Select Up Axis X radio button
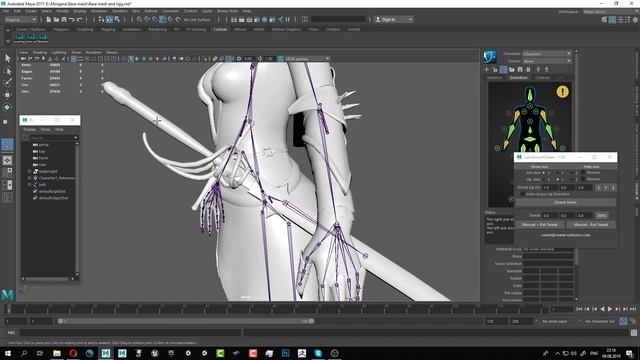Screen dimensions: 640x360 click(x=544, y=179)
